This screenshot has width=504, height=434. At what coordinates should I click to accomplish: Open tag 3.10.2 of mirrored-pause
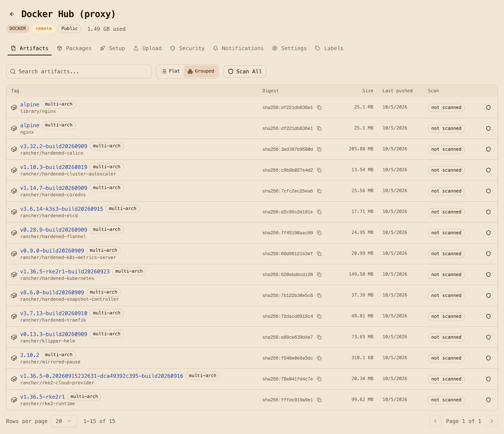(x=30, y=355)
